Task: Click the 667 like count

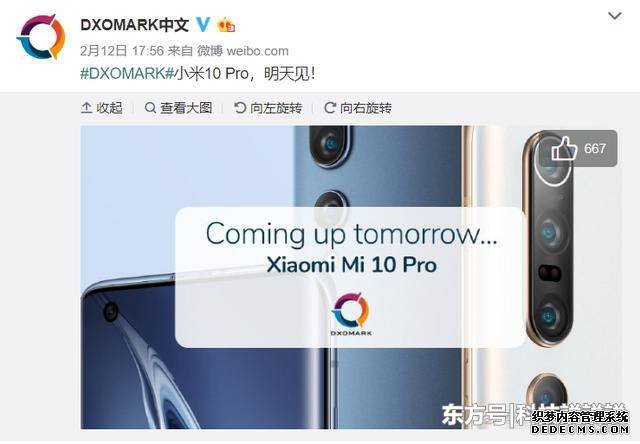Action: click(x=595, y=149)
